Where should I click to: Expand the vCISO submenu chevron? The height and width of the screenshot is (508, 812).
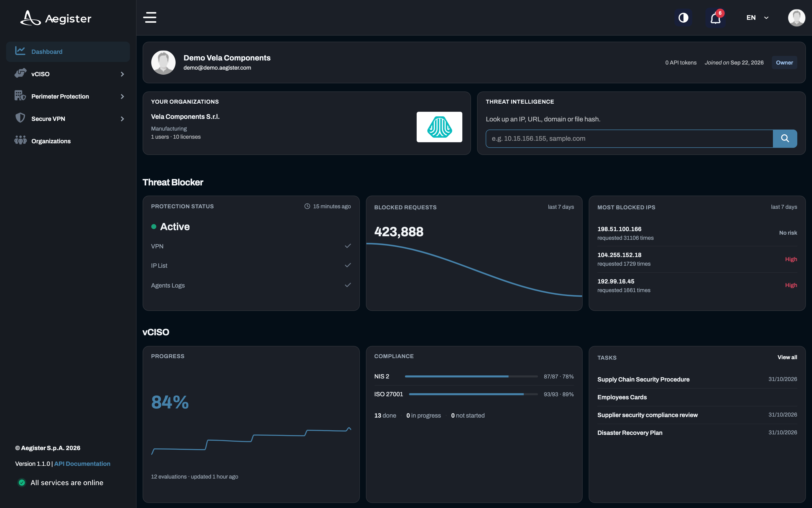(122, 74)
